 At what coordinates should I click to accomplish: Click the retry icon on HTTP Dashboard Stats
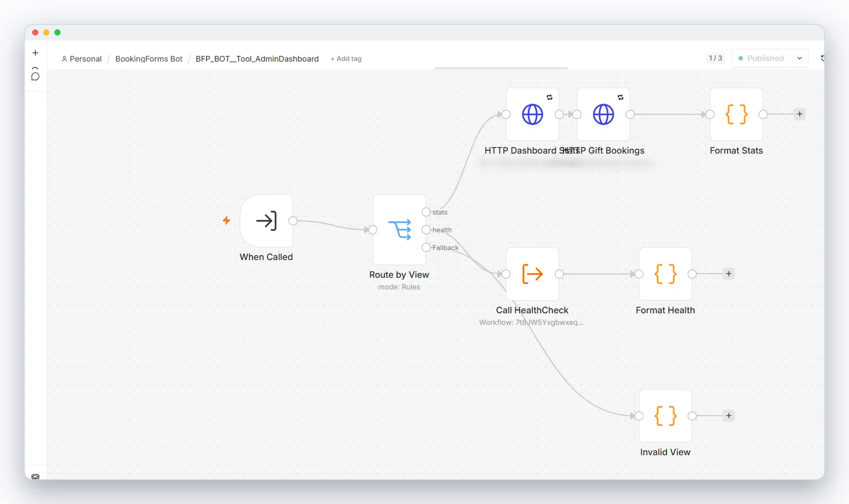550,98
